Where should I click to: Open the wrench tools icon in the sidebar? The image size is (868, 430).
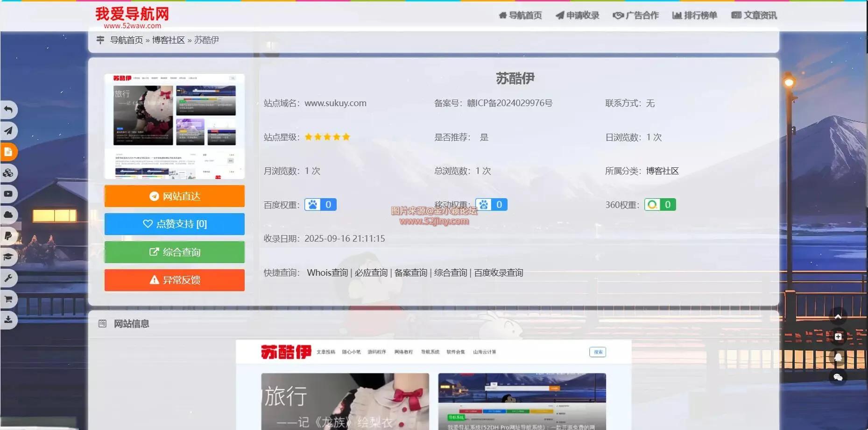click(x=8, y=278)
